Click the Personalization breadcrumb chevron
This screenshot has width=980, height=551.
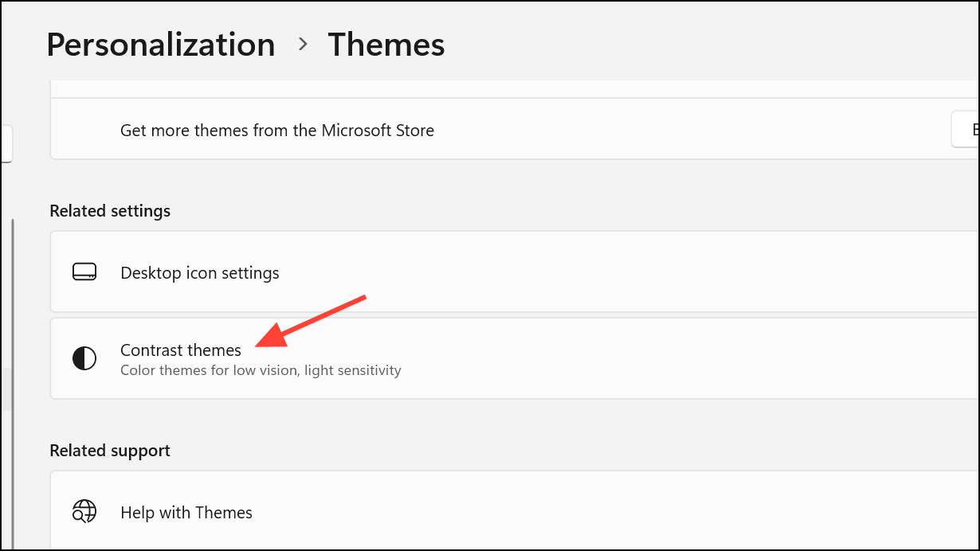point(303,45)
